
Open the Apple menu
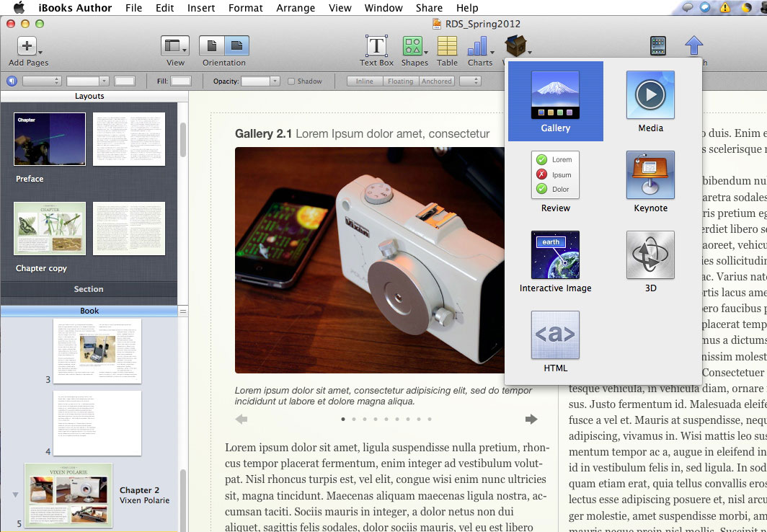(x=19, y=7)
